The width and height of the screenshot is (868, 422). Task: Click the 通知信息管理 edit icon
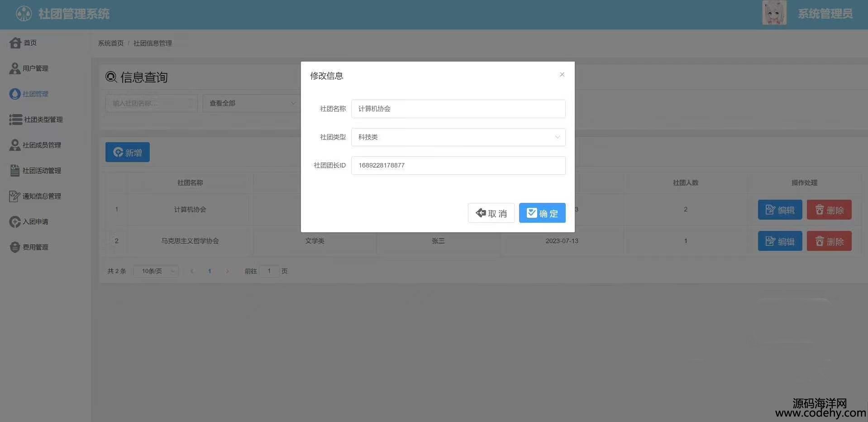coord(14,196)
